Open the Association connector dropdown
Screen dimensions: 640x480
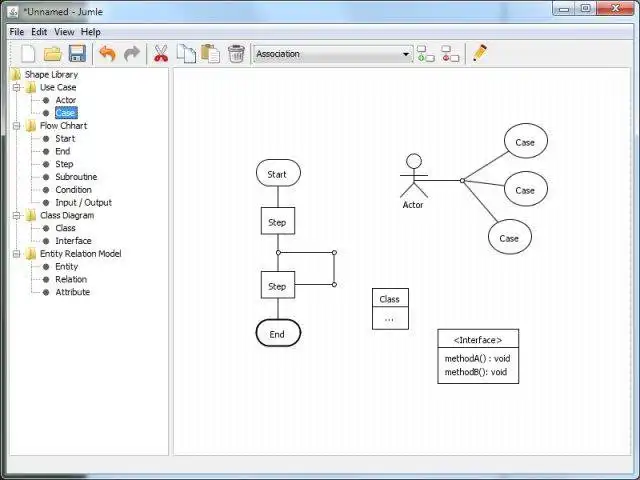click(333, 54)
